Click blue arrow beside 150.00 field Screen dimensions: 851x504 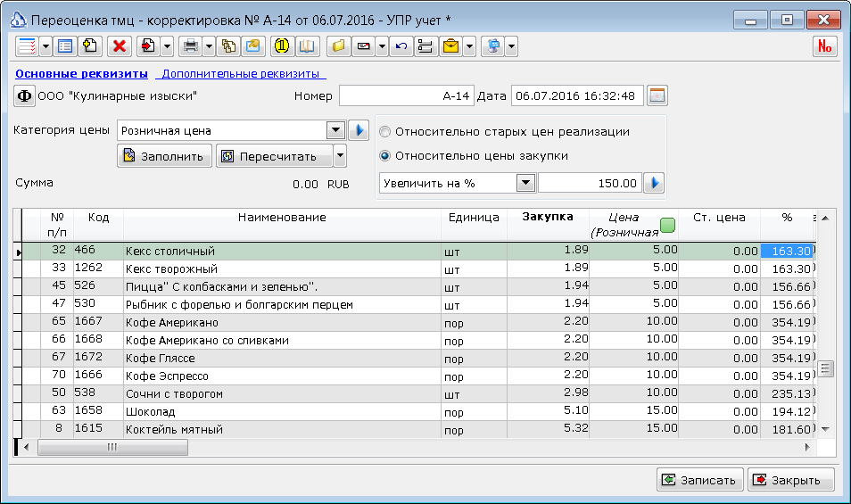pos(655,183)
